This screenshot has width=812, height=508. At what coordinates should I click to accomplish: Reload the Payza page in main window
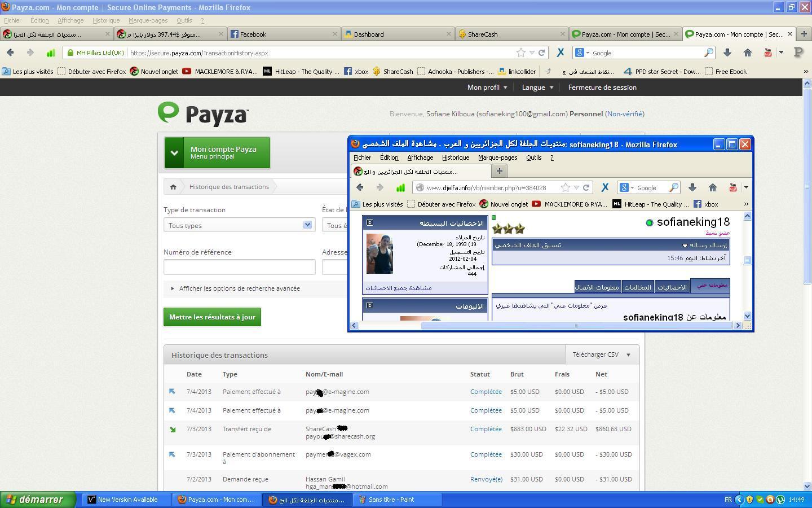point(542,52)
